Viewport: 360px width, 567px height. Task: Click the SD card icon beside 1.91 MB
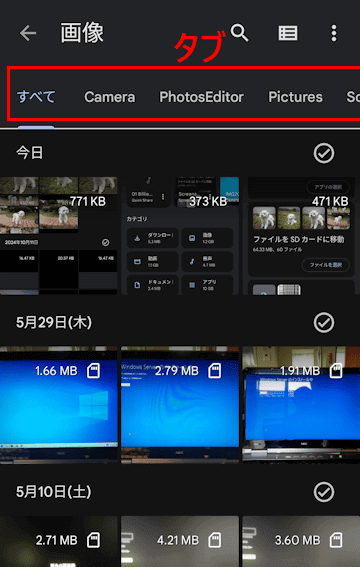tap(336, 371)
